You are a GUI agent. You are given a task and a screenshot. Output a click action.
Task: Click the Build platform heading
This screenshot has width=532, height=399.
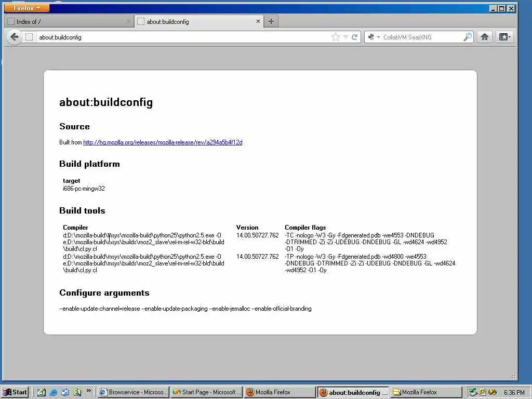click(x=89, y=164)
